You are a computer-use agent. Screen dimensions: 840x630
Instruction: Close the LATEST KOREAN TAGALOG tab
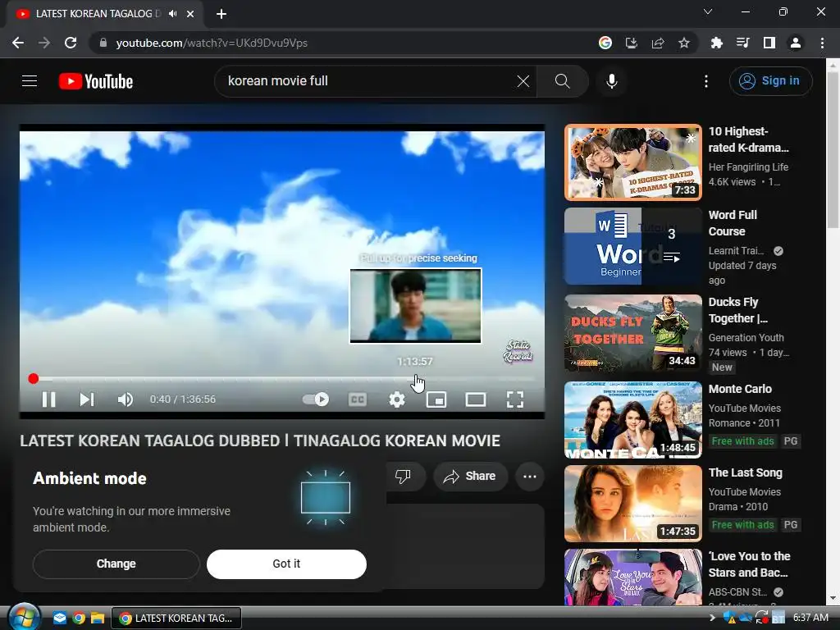click(190, 14)
